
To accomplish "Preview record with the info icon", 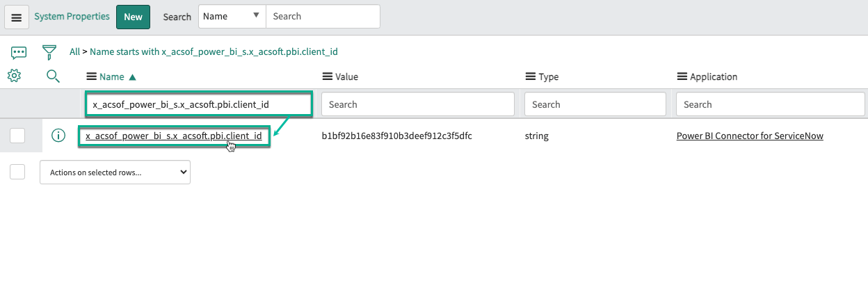I will coord(58,136).
